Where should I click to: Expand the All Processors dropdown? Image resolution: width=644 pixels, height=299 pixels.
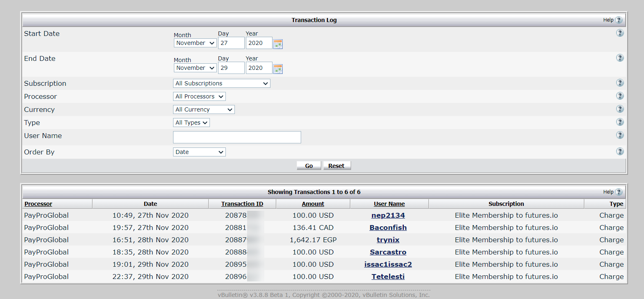click(x=199, y=96)
